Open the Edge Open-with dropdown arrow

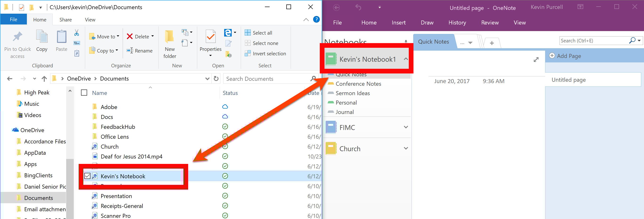tap(235, 32)
